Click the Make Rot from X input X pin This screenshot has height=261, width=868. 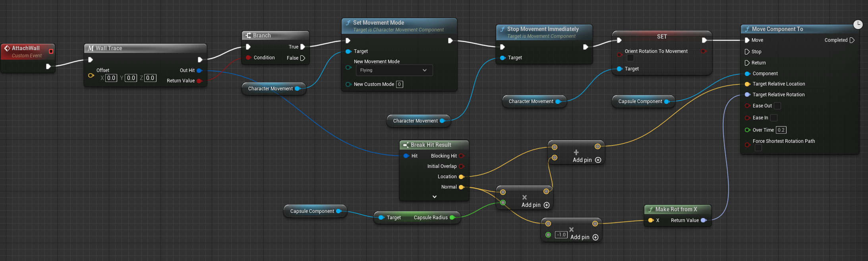pyautogui.click(x=651, y=220)
